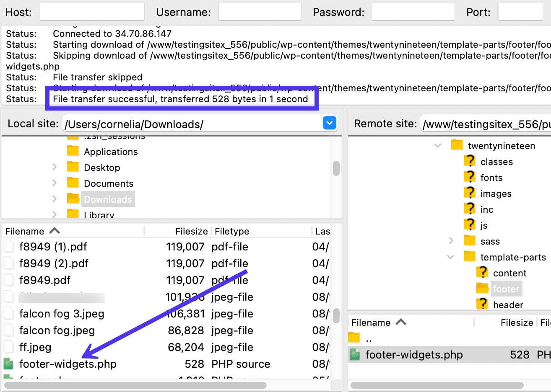Click the js folder question-mark icon

(469, 225)
